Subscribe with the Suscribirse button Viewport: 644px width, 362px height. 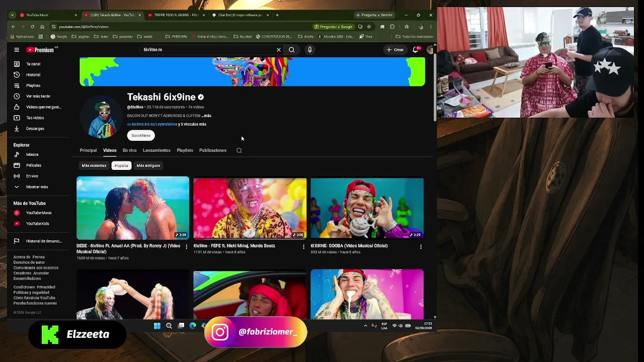click(141, 135)
